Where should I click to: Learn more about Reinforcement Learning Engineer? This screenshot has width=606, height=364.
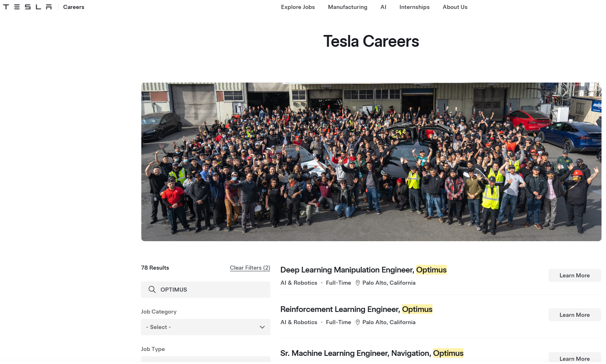(x=574, y=315)
